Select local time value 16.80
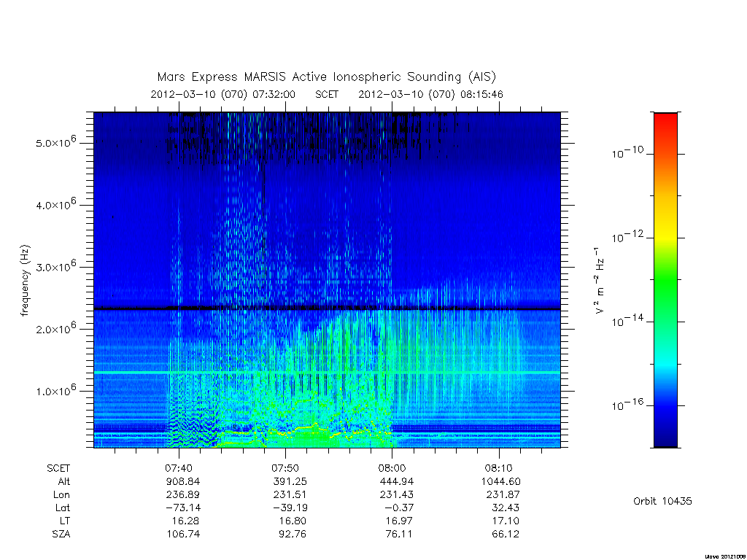 coord(292,521)
